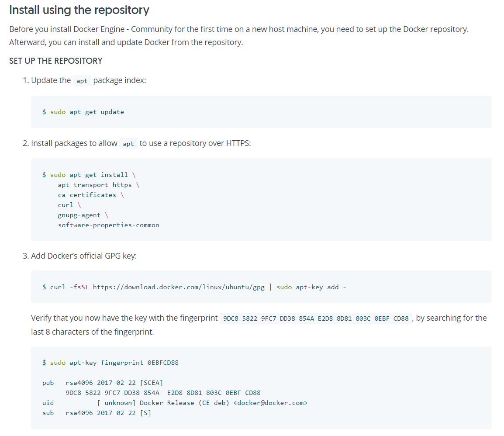
Task: Click the docker@docker.com email in output
Action: pyautogui.click(x=271, y=403)
